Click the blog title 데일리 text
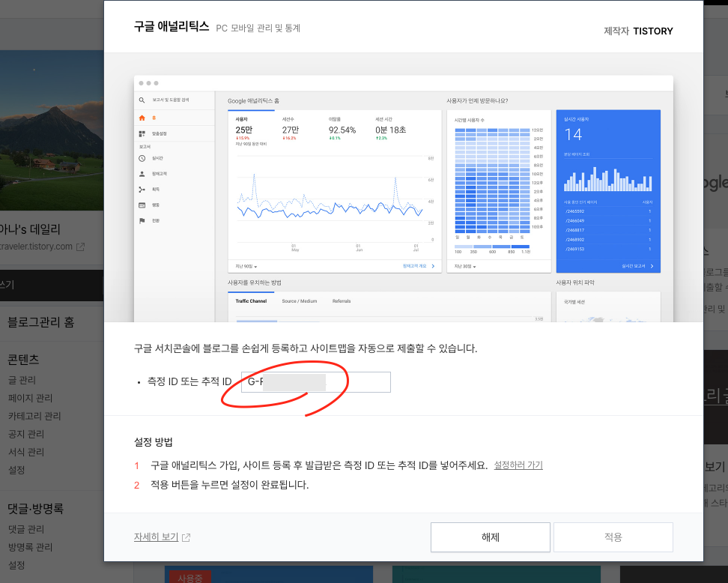728x583 pixels. (45, 229)
